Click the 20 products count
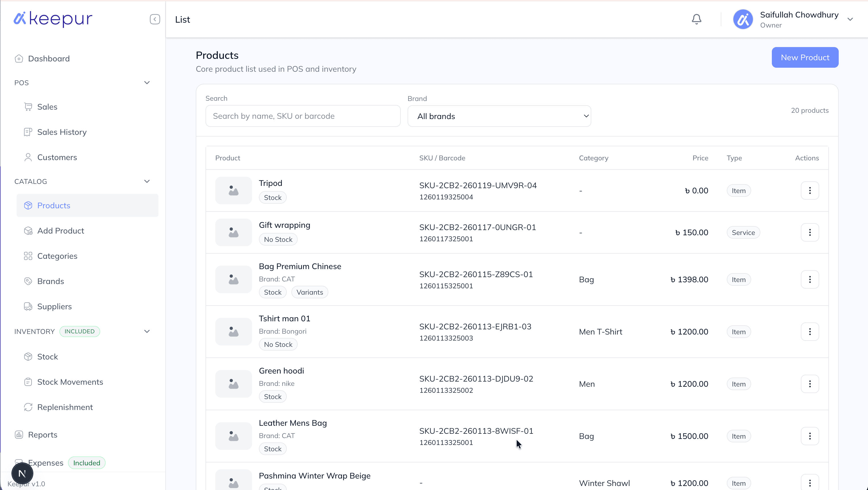The image size is (868, 490). click(x=810, y=110)
